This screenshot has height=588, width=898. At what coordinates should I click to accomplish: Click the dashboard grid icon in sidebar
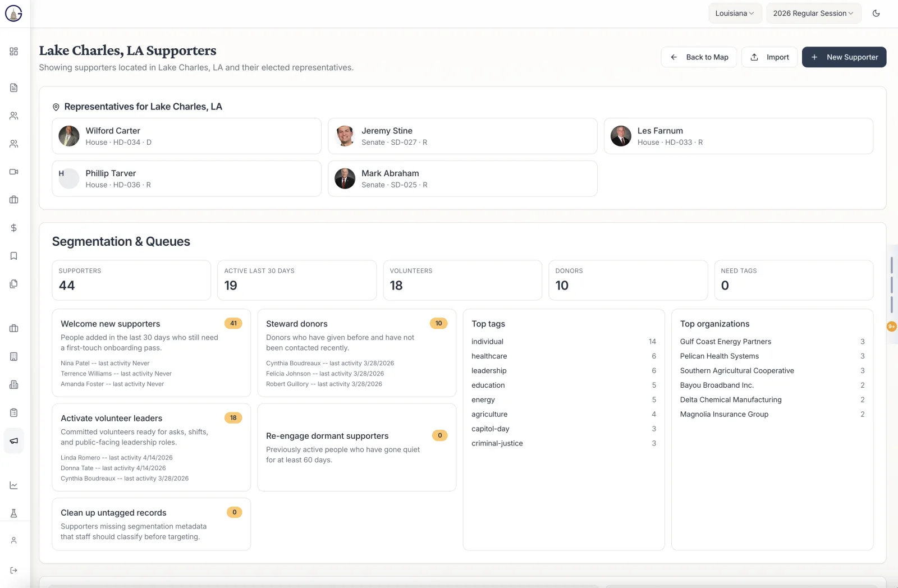[14, 52]
